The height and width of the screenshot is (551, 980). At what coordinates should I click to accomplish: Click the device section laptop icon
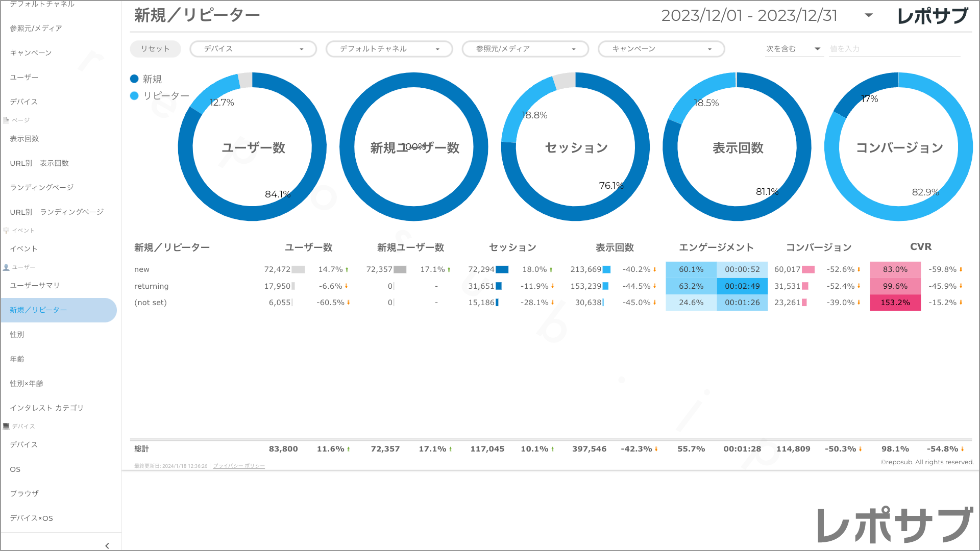tap(6, 427)
